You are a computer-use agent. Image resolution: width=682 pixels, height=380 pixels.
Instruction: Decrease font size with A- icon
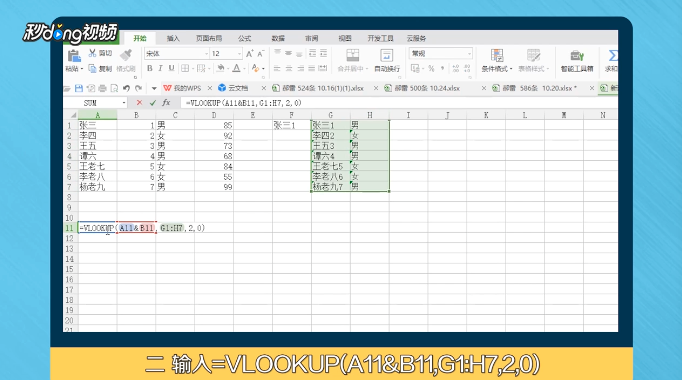click(261, 53)
